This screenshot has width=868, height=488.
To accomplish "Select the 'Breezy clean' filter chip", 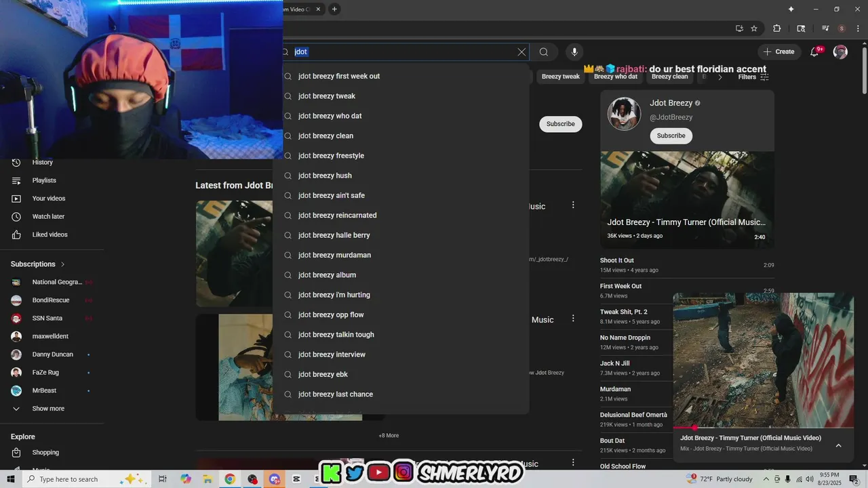I will [670, 77].
